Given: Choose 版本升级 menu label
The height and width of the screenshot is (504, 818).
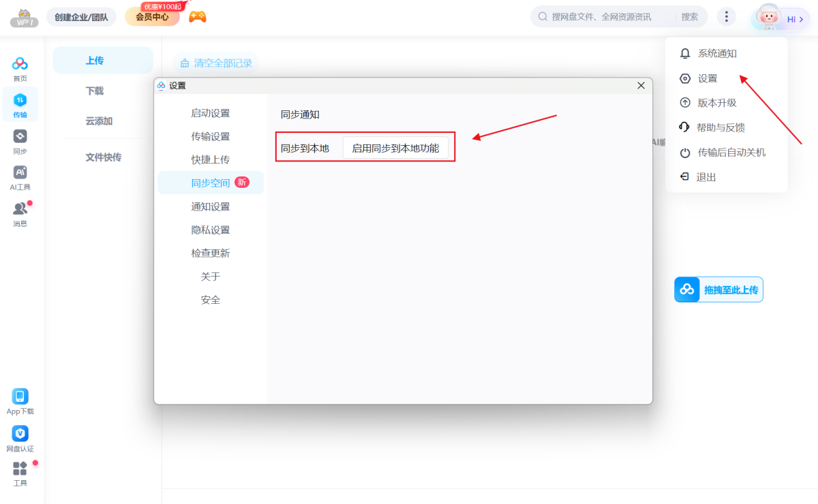Looking at the screenshot, I should point(717,103).
